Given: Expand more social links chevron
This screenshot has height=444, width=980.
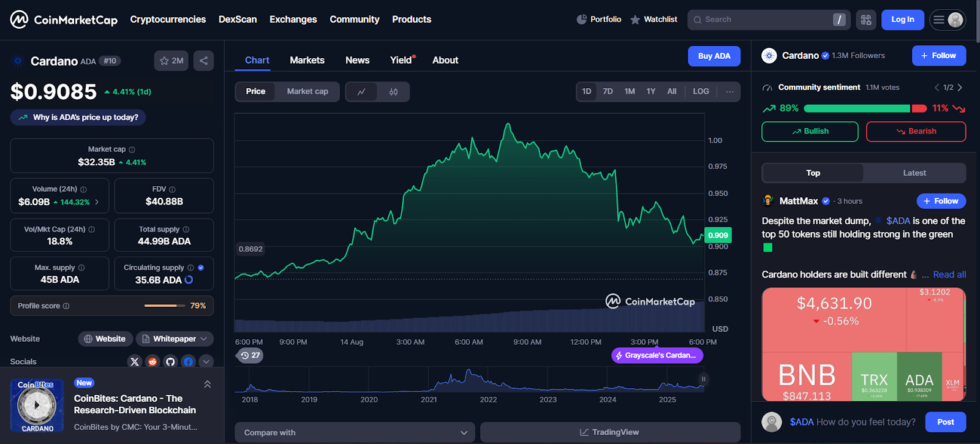Looking at the screenshot, I should tap(206, 362).
